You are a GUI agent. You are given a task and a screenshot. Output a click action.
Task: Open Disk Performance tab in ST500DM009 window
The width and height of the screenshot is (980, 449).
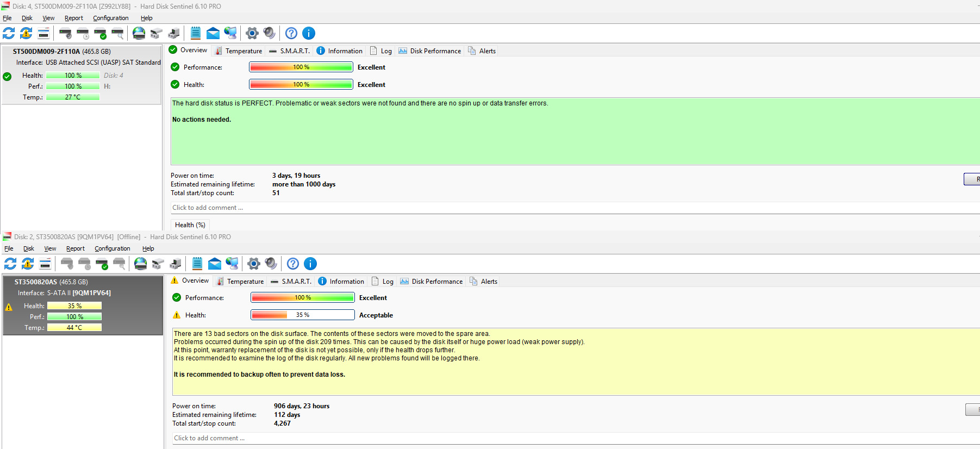pyautogui.click(x=430, y=51)
